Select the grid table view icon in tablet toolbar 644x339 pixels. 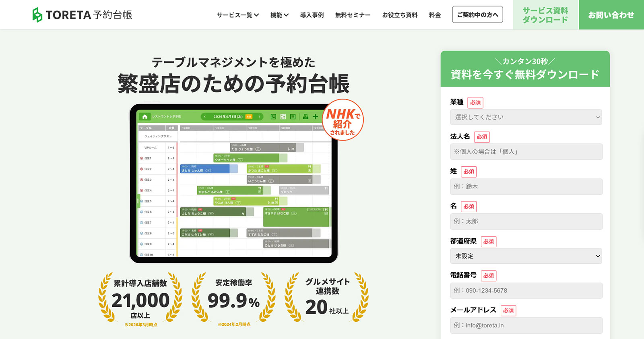point(283,117)
